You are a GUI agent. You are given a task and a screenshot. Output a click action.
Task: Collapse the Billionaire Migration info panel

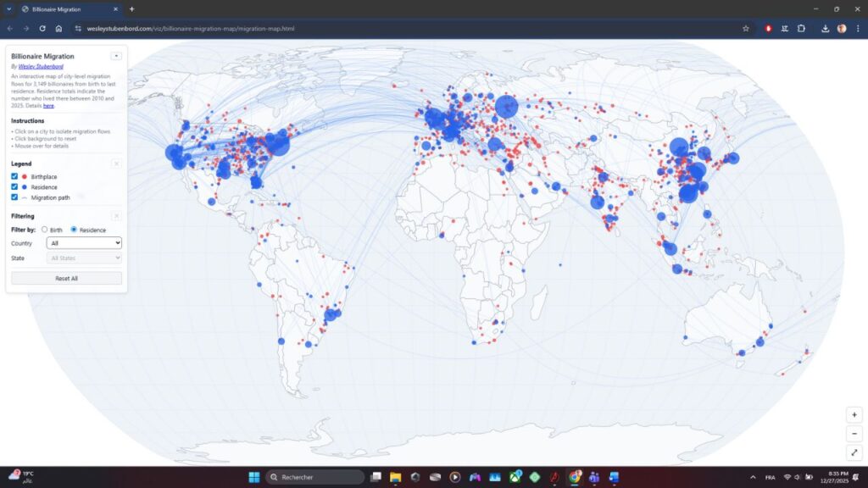click(116, 56)
